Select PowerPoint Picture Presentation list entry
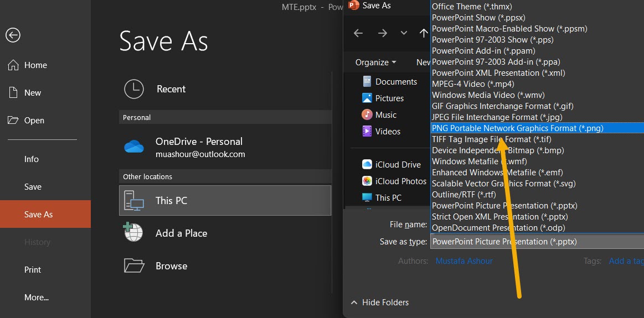The width and height of the screenshot is (644, 318). click(537, 206)
